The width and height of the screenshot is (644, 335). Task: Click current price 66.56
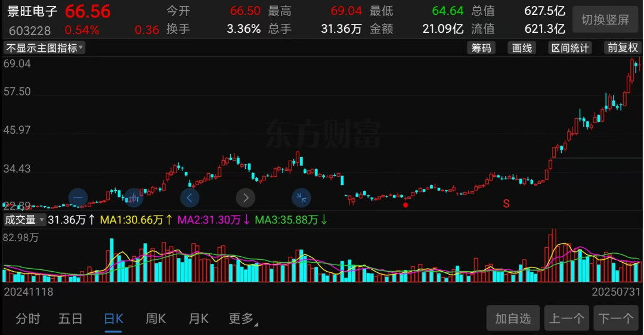coord(88,11)
